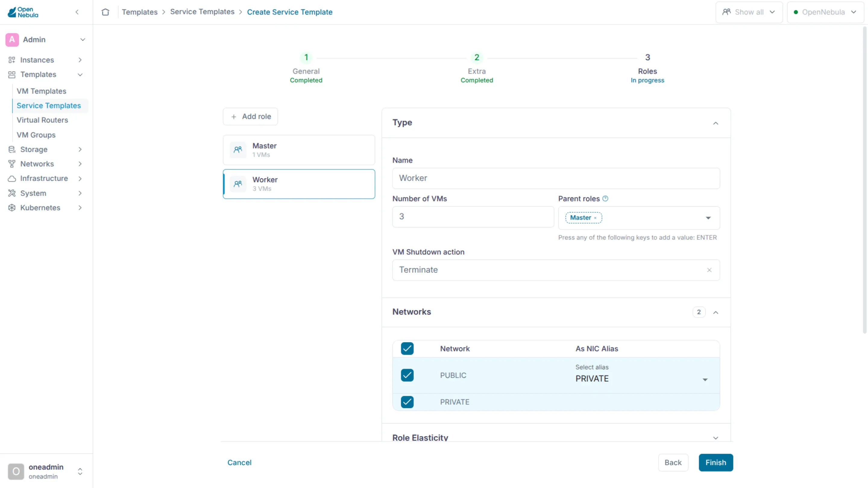Expand the Instances menu
This screenshot has width=868, height=488.
(x=80, y=60)
